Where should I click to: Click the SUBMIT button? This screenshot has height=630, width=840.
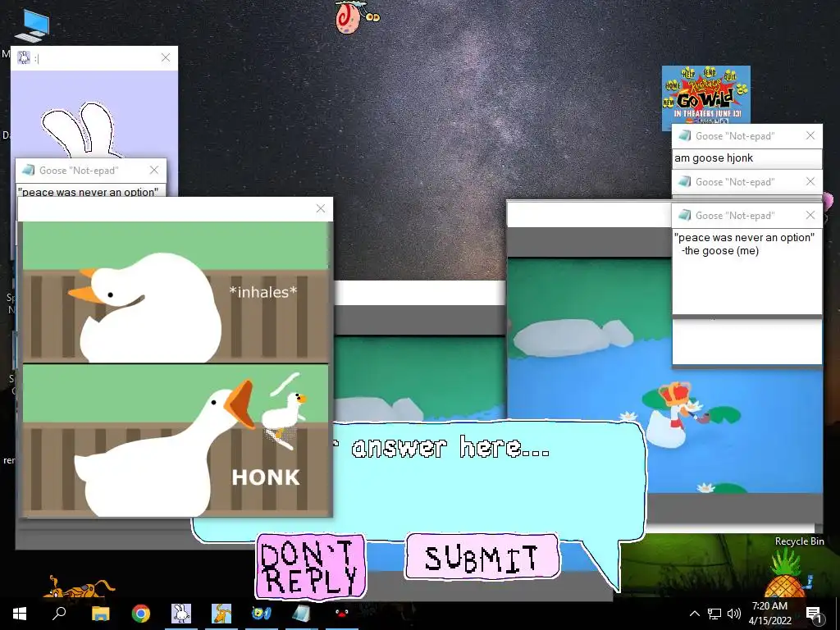[482, 557]
